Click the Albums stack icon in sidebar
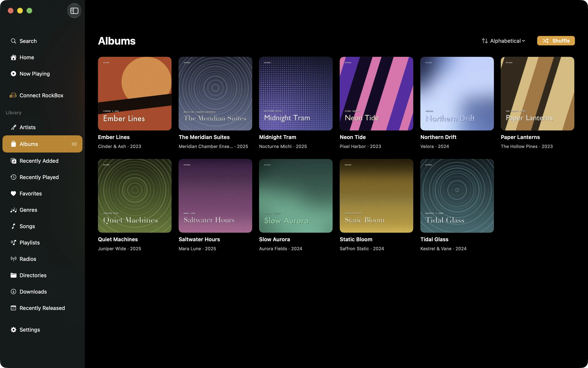 click(13, 144)
